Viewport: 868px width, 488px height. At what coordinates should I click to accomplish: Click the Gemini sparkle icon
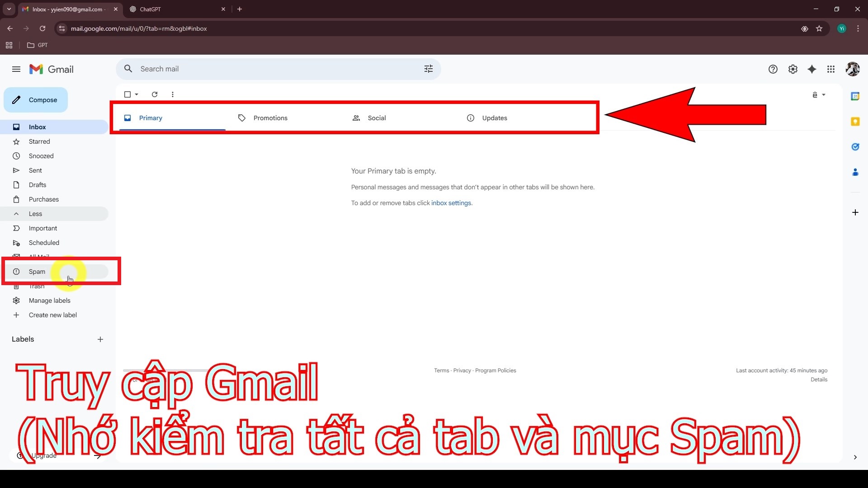click(x=812, y=69)
